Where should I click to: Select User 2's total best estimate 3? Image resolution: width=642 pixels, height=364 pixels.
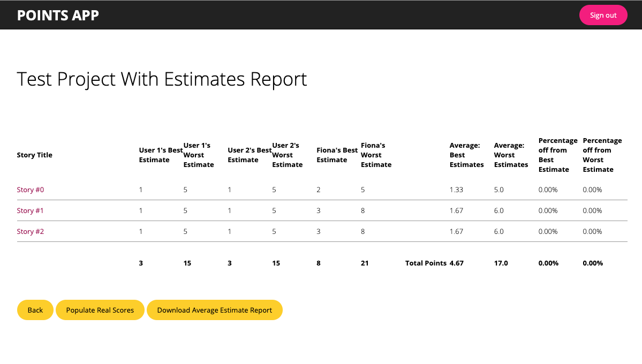click(230, 263)
